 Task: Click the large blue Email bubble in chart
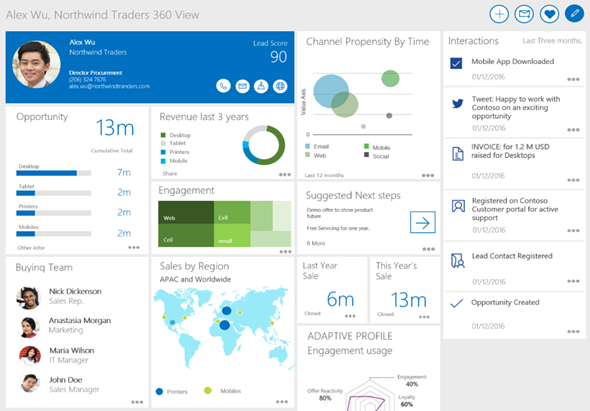point(331,91)
